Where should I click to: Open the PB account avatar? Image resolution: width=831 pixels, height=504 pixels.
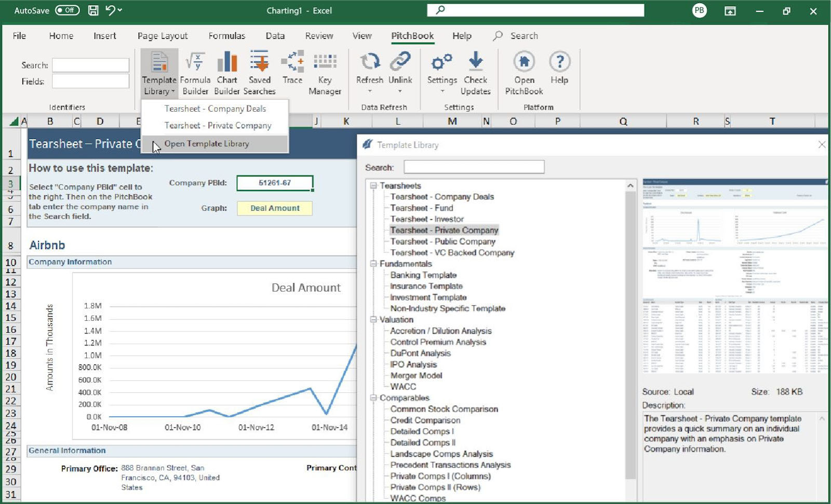coord(700,10)
